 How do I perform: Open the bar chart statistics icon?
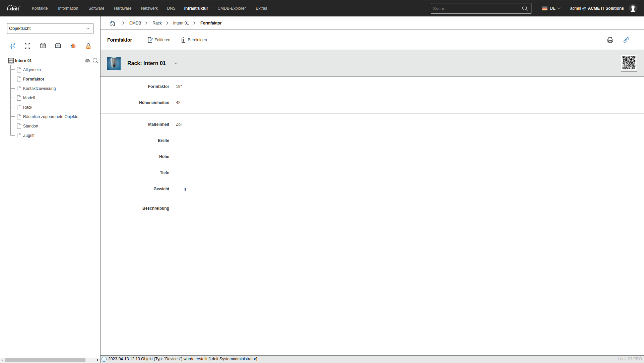[x=73, y=46]
